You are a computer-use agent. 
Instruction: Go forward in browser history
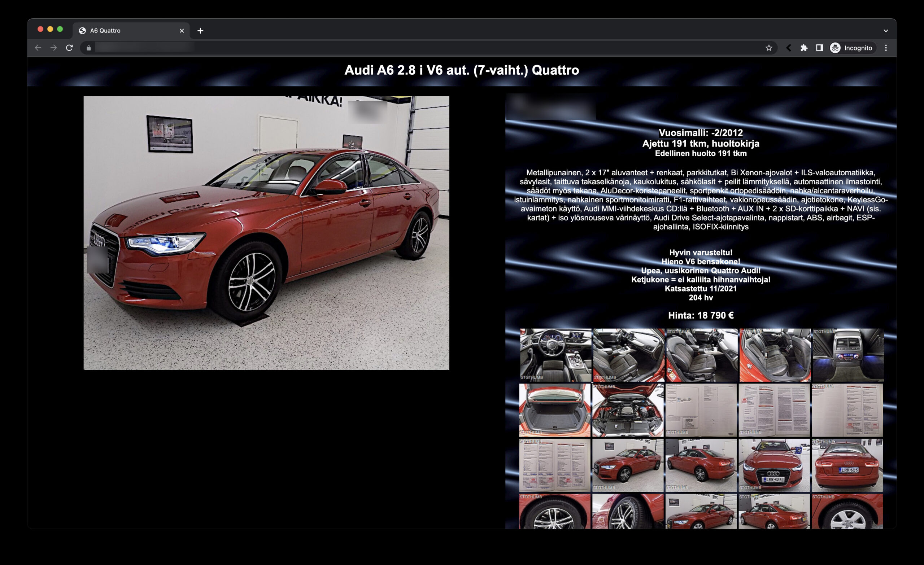click(54, 48)
